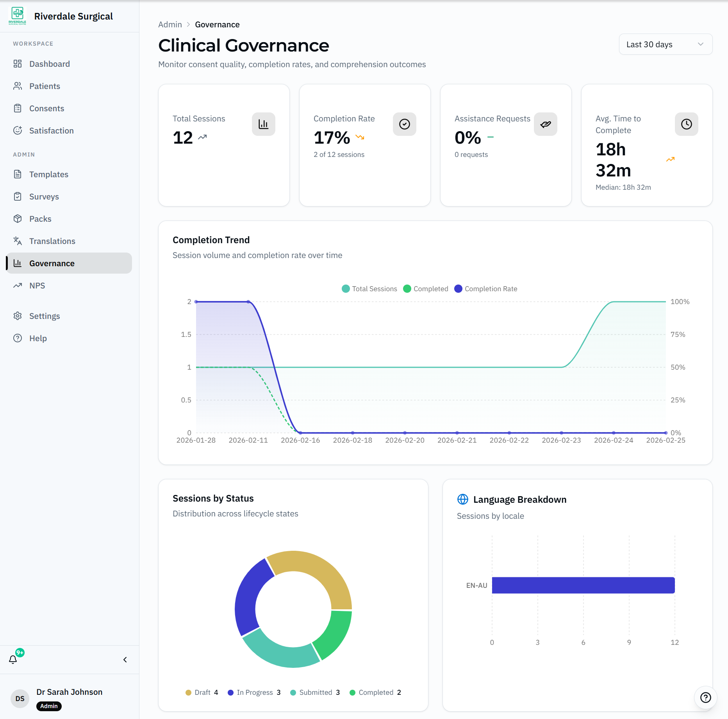Open the Last 30 days date range dropdown

(666, 44)
